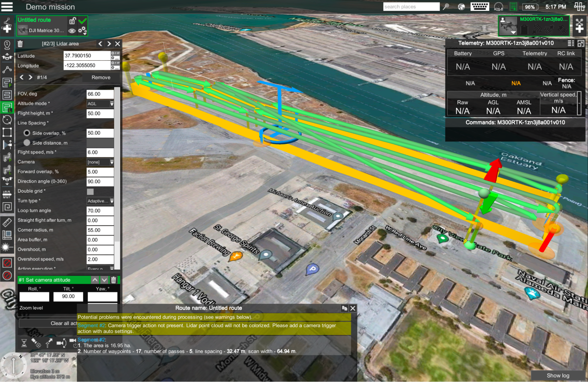Click the magnifier search places icon
This screenshot has width=588, height=382.
tap(446, 6)
